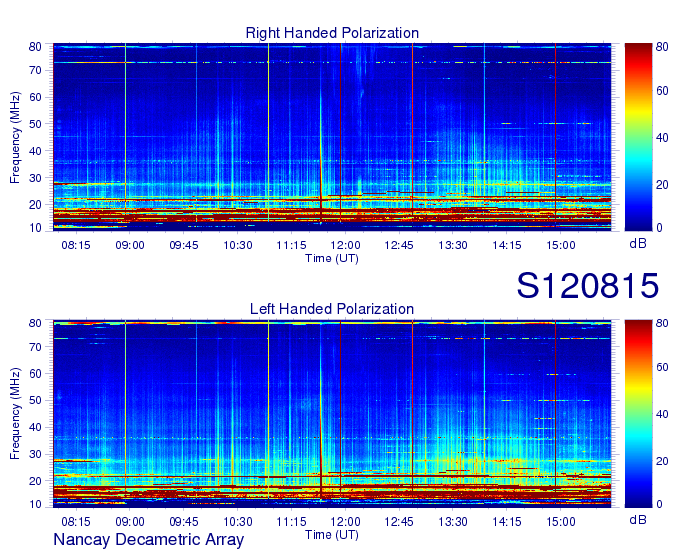Click the 15:00 tick on the Right Handed plot
The image size is (680, 552).
point(561,245)
